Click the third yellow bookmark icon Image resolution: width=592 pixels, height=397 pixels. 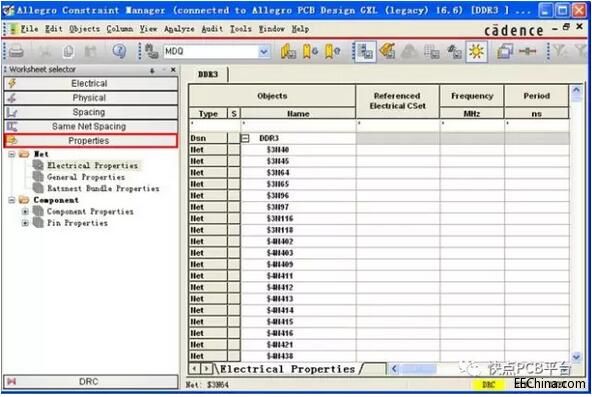point(332,51)
